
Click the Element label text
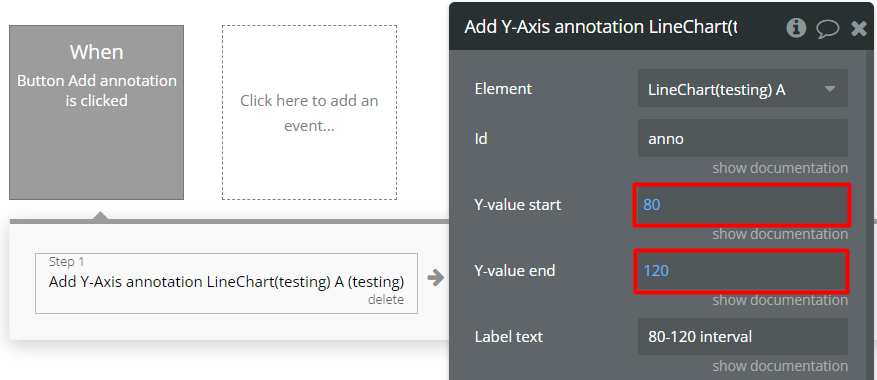(x=503, y=88)
